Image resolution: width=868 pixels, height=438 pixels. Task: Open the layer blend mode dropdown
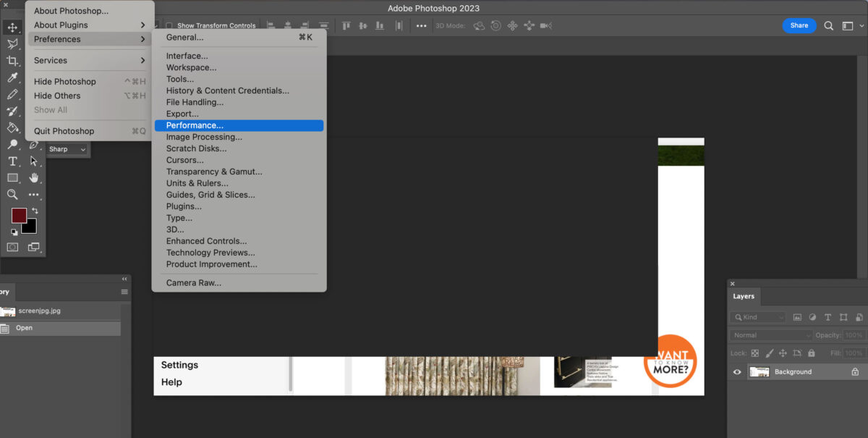[771, 334]
